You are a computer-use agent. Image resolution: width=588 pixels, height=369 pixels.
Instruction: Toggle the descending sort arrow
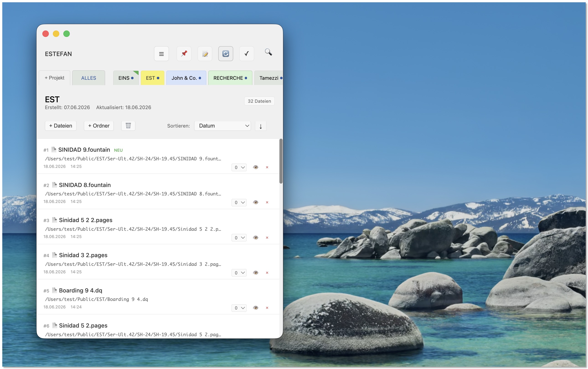point(260,126)
